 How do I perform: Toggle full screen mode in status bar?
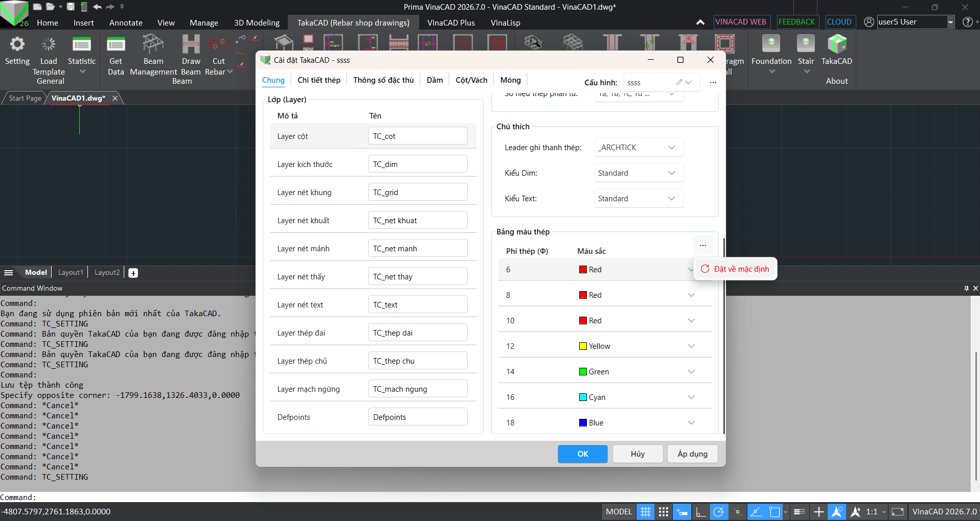(x=898, y=512)
